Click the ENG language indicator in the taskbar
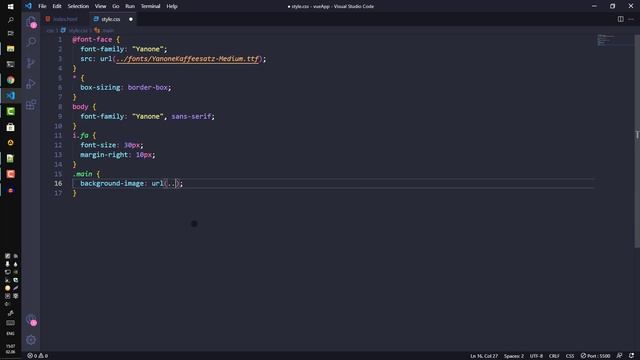 coord(11,333)
